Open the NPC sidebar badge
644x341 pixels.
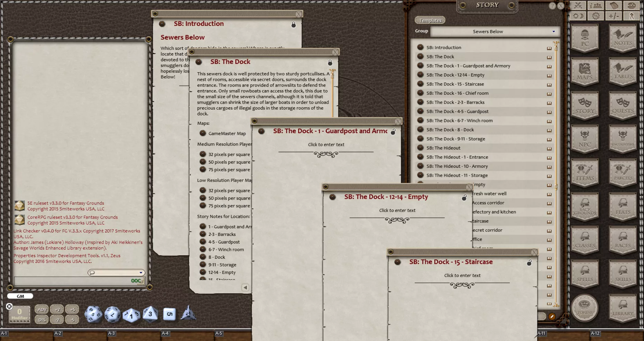coord(585,139)
